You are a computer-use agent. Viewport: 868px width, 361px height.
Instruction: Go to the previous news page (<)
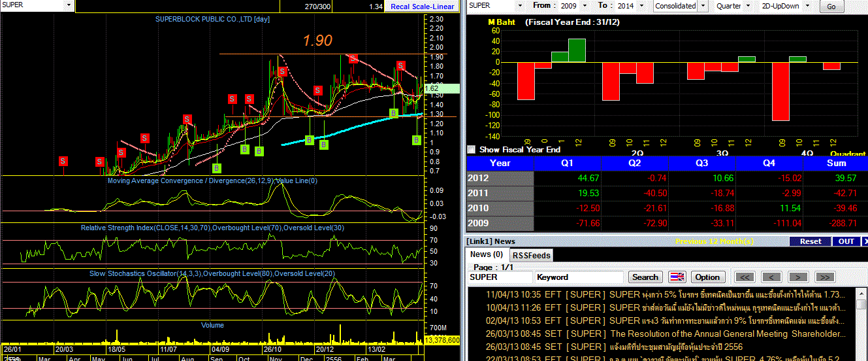tap(772, 277)
